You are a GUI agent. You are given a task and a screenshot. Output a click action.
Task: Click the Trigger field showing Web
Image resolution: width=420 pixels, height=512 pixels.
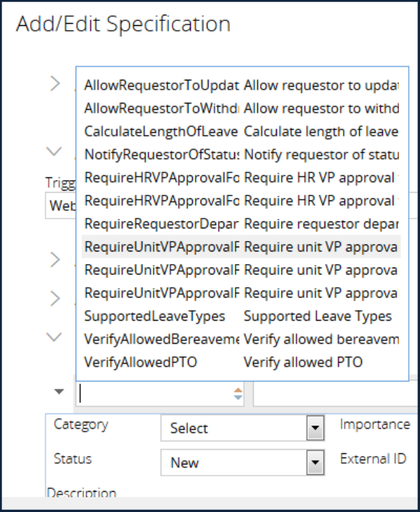pos(60,207)
